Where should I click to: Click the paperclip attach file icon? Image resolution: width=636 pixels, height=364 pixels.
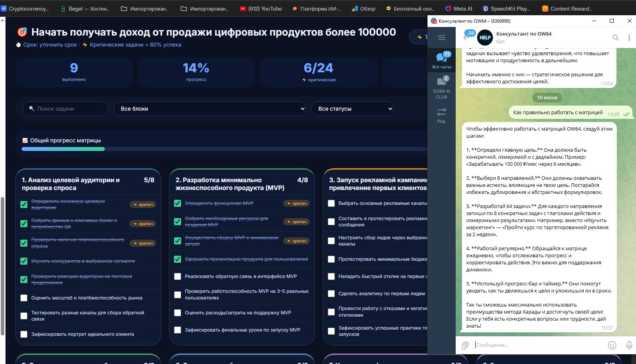point(465,345)
